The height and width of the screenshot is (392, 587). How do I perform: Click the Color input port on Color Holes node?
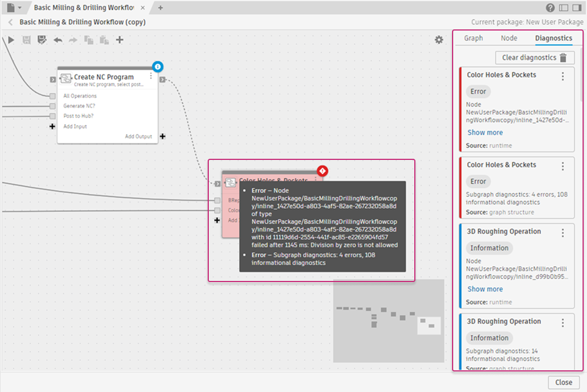click(x=217, y=210)
